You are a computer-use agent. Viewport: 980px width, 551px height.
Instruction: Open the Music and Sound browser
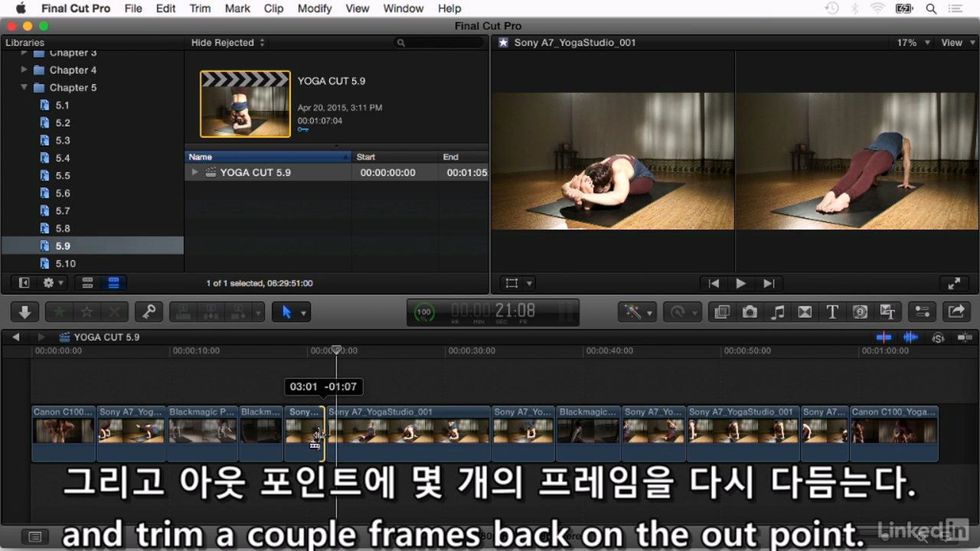coord(777,311)
